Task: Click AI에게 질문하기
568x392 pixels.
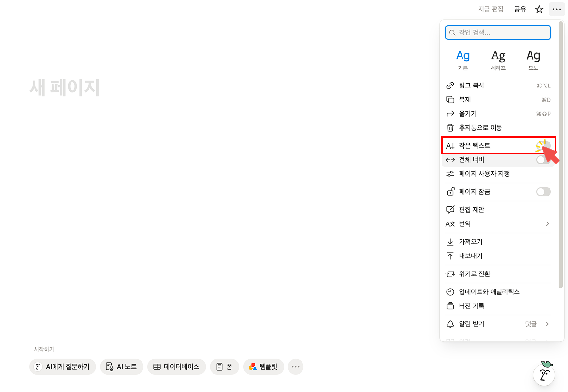Action: click(x=62, y=367)
